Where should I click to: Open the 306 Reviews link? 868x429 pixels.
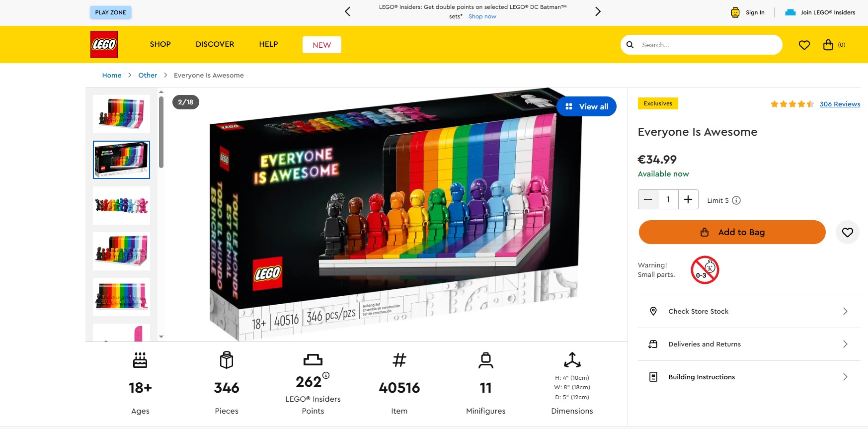click(840, 104)
